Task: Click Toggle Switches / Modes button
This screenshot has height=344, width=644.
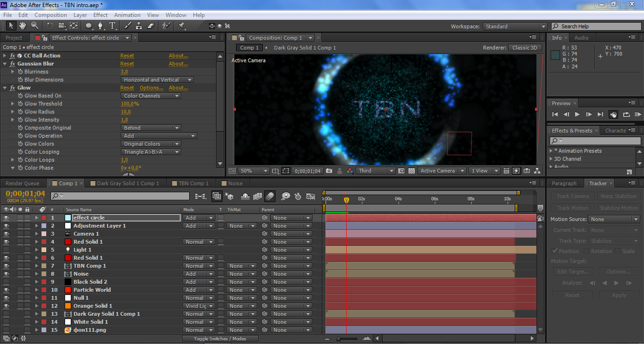Action: tap(220, 338)
